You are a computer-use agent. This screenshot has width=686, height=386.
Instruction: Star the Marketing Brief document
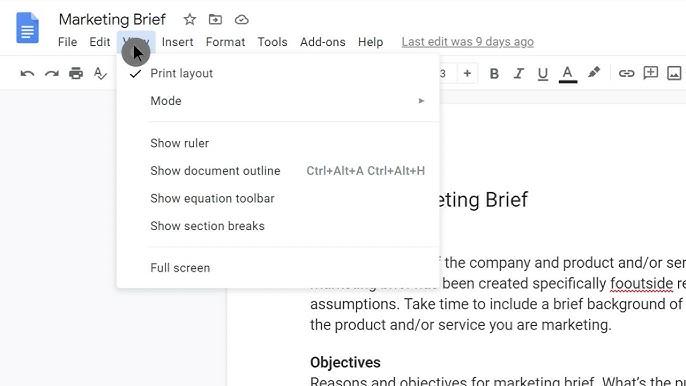[189, 19]
